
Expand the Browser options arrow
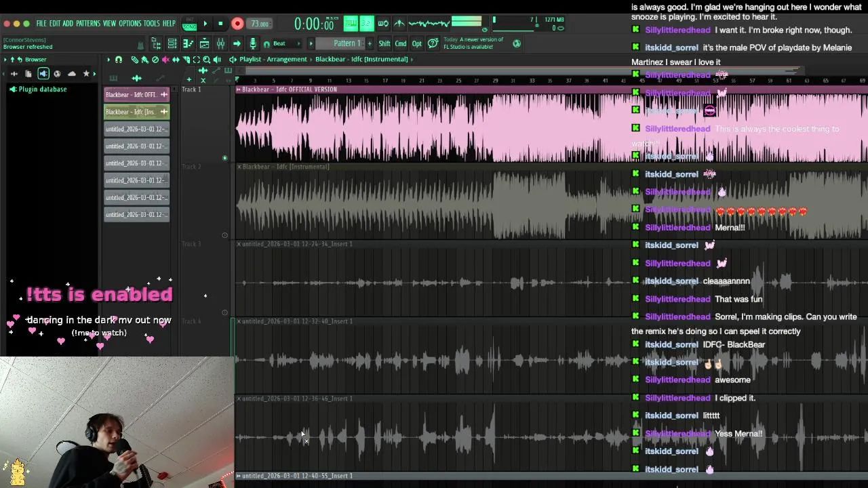[5, 60]
